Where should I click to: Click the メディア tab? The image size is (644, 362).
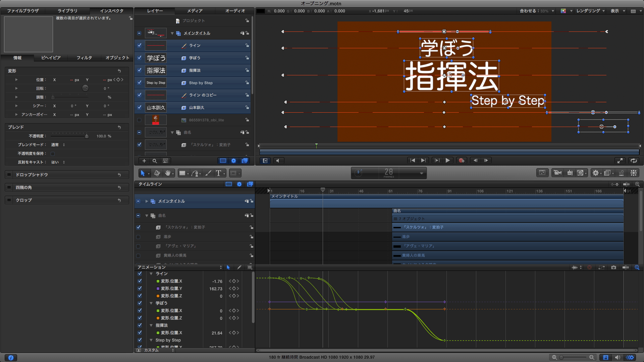coord(195,11)
